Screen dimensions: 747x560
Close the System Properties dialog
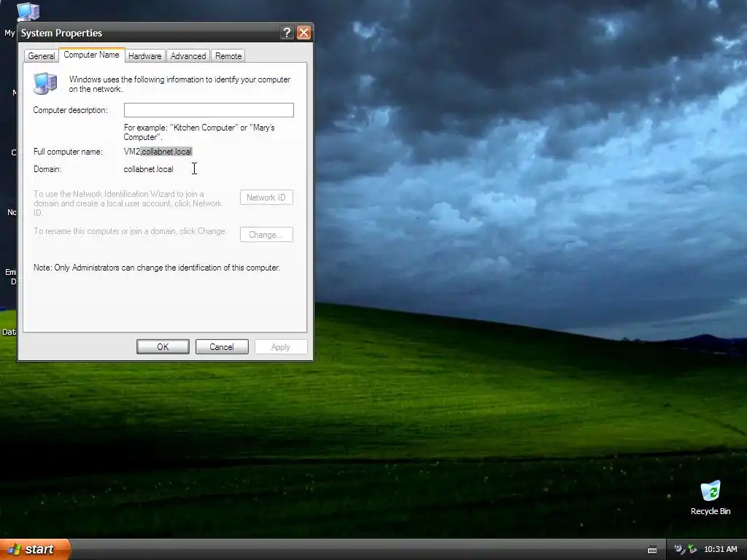coord(303,32)
